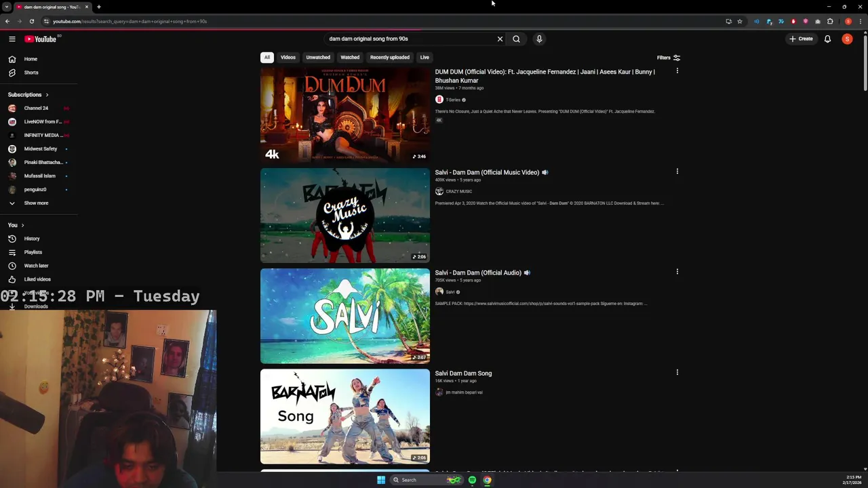Open the browser extensions puzzle icon
This screenshot has height=488, width=868.
point(829,21)
